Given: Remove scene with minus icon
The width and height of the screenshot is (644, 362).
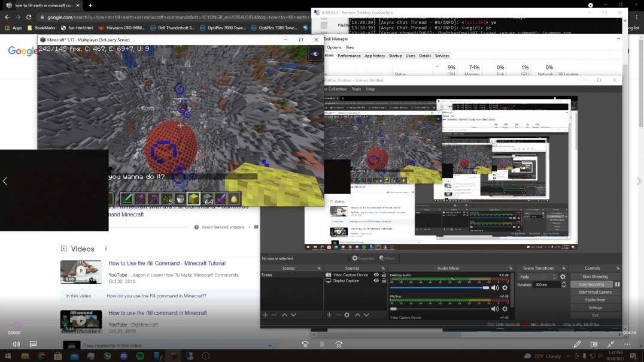Looking at the screenshot, I should 274,315.
